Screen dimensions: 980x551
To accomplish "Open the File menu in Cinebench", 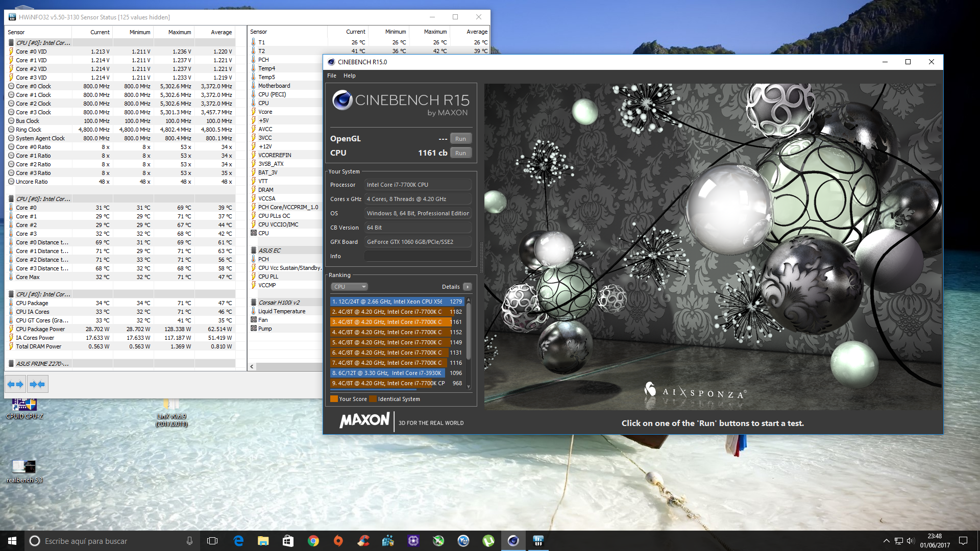I will (332, 76).
